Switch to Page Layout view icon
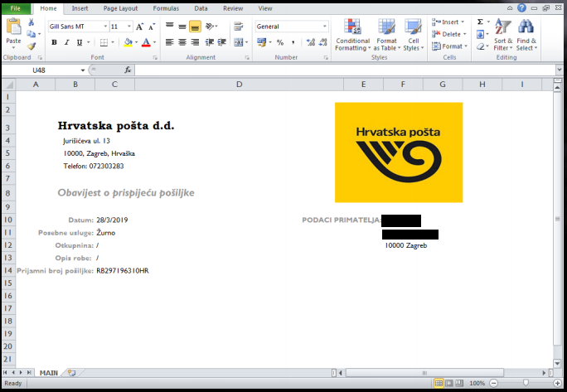Screen dimensions: 567x392 448,383
